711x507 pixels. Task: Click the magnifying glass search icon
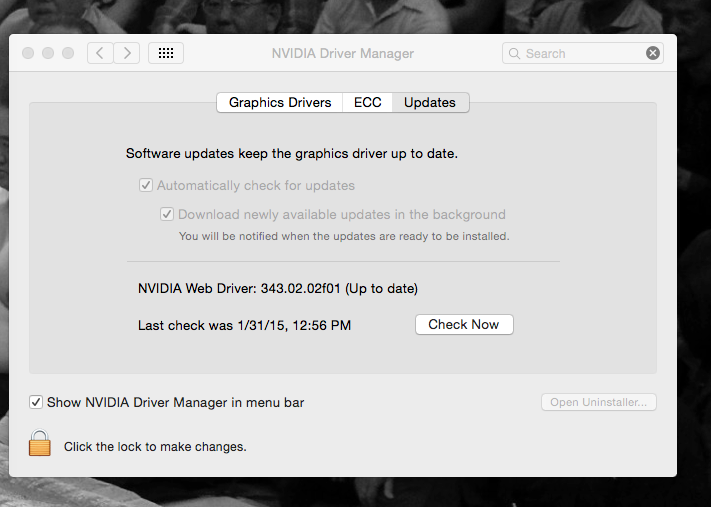coord(514,54)
